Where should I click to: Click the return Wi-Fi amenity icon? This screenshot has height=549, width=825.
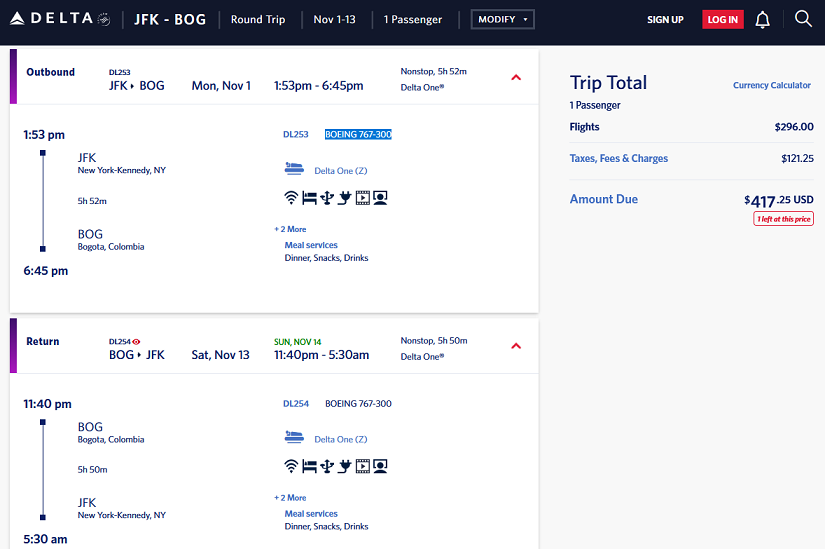tap(291, 466)
